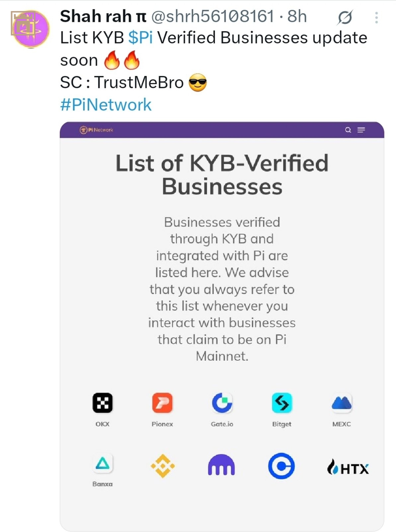
Task: Select the Bitget exchange icon
Action: tap(282, 403)
